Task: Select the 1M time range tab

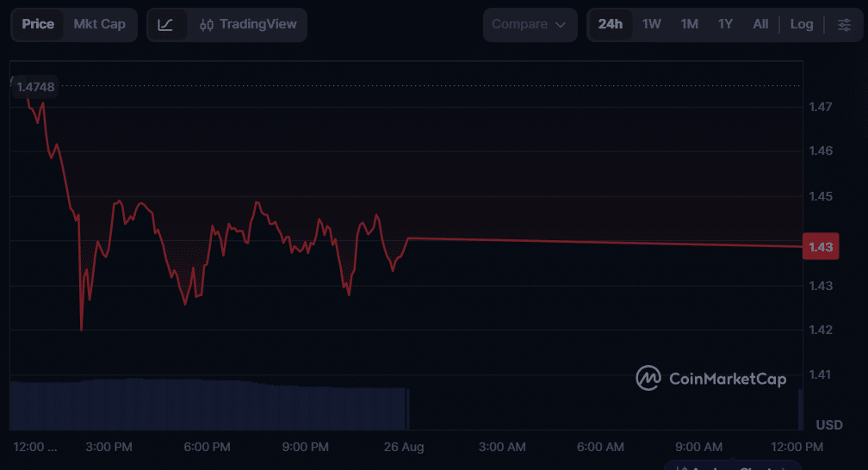Action: click(689, 24)
